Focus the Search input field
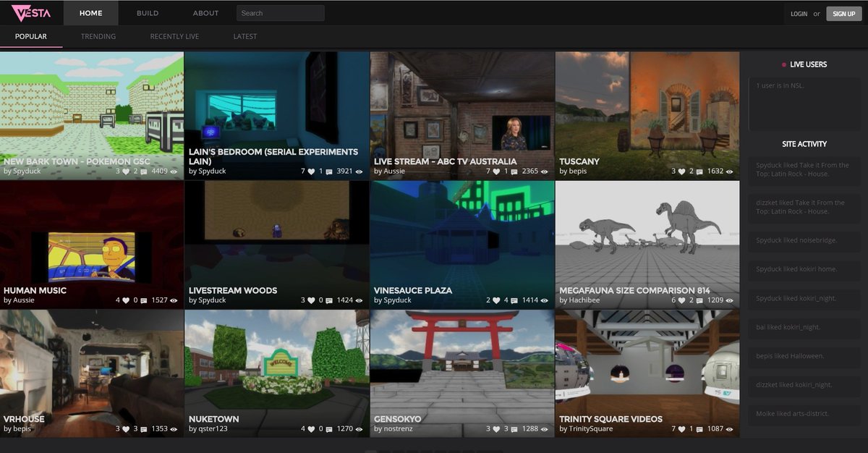This screenshot has height=453, width=868. (280, 13)
